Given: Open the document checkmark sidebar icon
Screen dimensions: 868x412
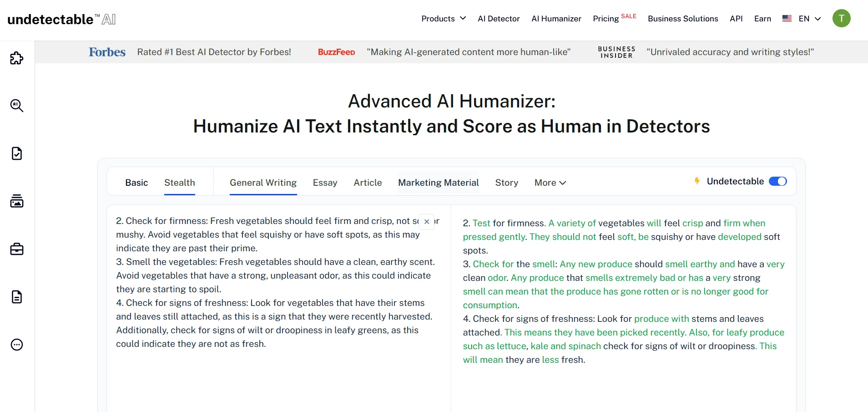Looking at the screenshot, I should coord(17,153).
